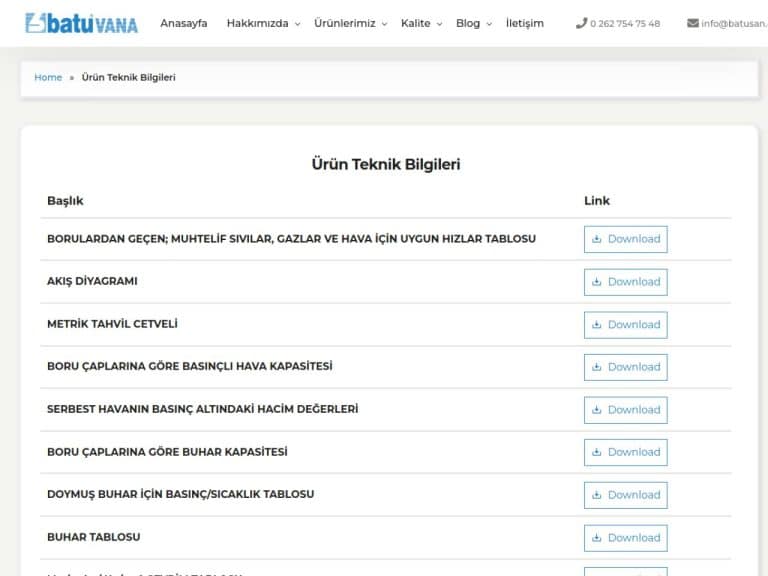Select DOYMUŞ BUHAR İÇİN BASINÇ/SICAKLIK text
Image resolution: width=768 pixels, height=576 pixels.
tap(181, 494)
